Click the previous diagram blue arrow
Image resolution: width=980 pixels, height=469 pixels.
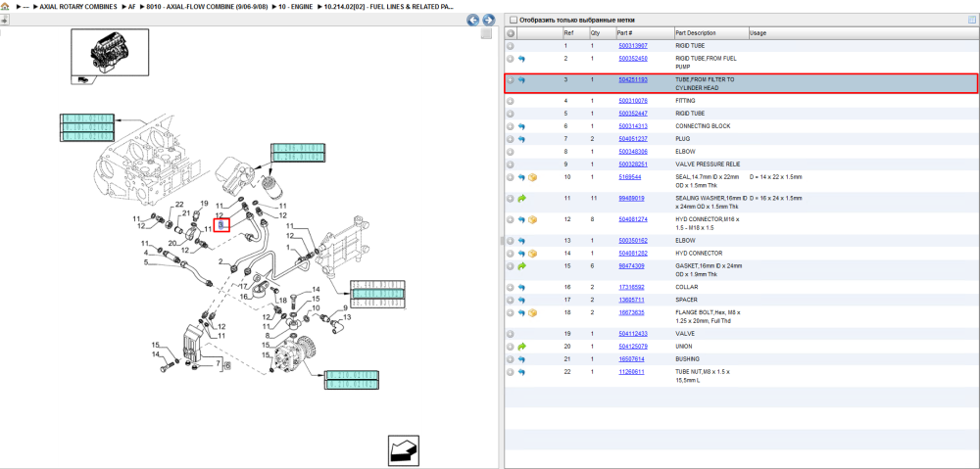pyautogui.click(x=473, y=20)
